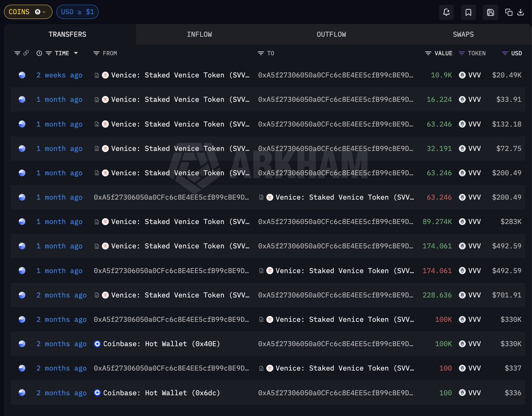Click the Venice logo icon on the $72.75 row
The height and width of the screenshot is (416, 532).
(106, 148)
